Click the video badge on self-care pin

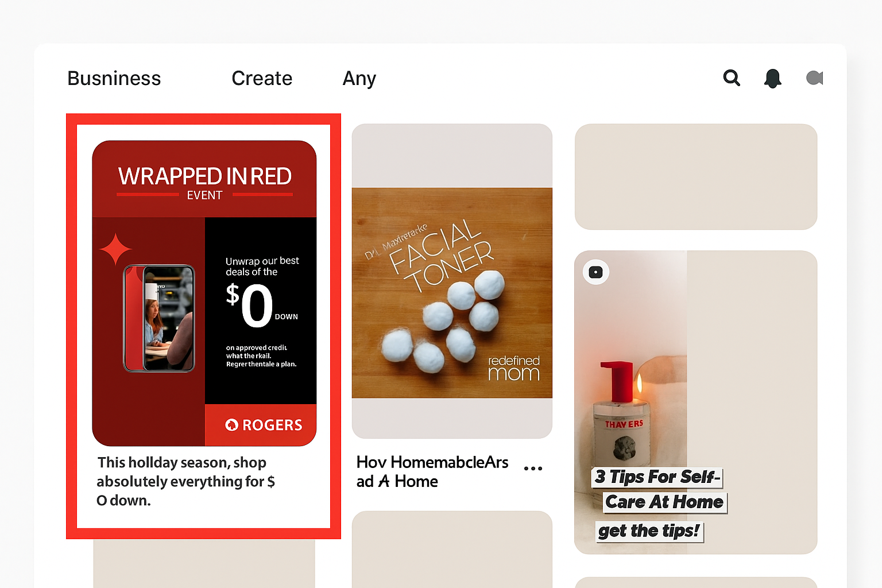point(596,272)
